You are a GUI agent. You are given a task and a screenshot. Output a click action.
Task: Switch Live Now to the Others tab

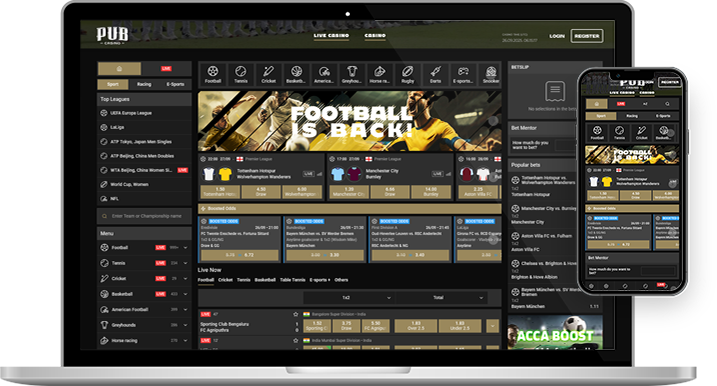(341, 280)
